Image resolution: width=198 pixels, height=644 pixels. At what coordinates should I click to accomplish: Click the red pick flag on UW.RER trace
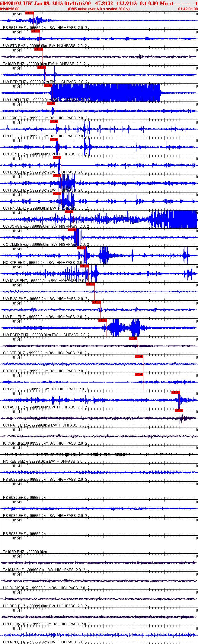click(x=42, y=67)
